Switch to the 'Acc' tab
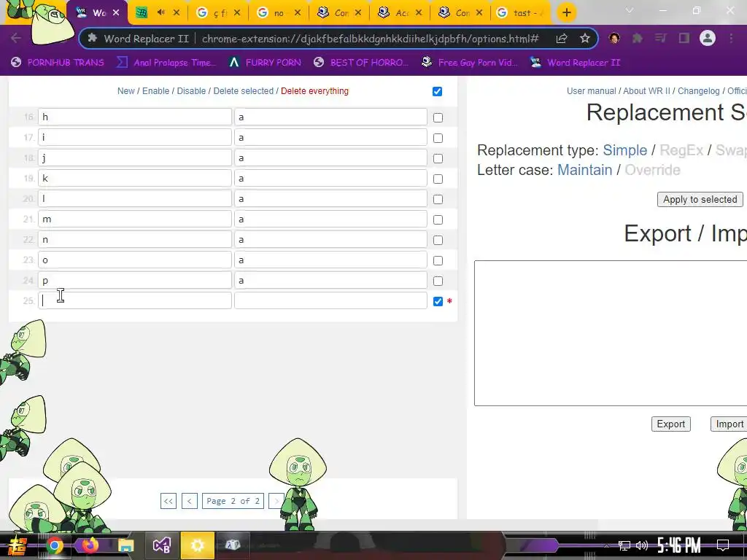The image size is (747, 560). 400,13
